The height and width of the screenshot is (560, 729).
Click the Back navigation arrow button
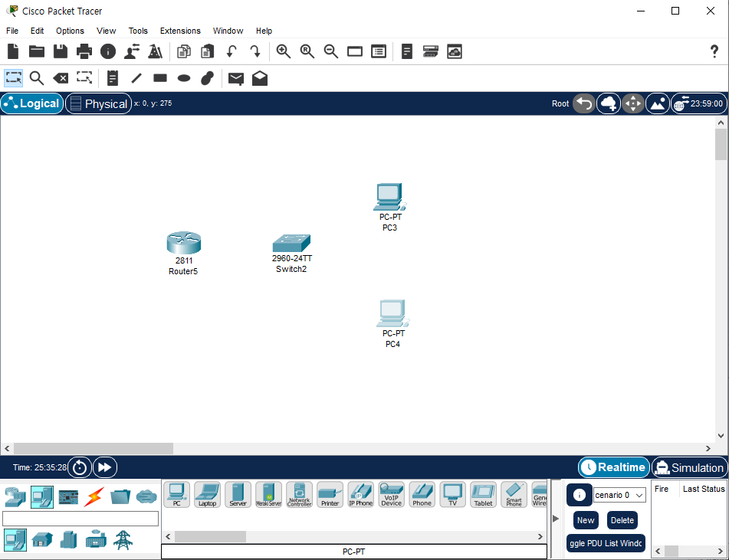click(584, 103)
